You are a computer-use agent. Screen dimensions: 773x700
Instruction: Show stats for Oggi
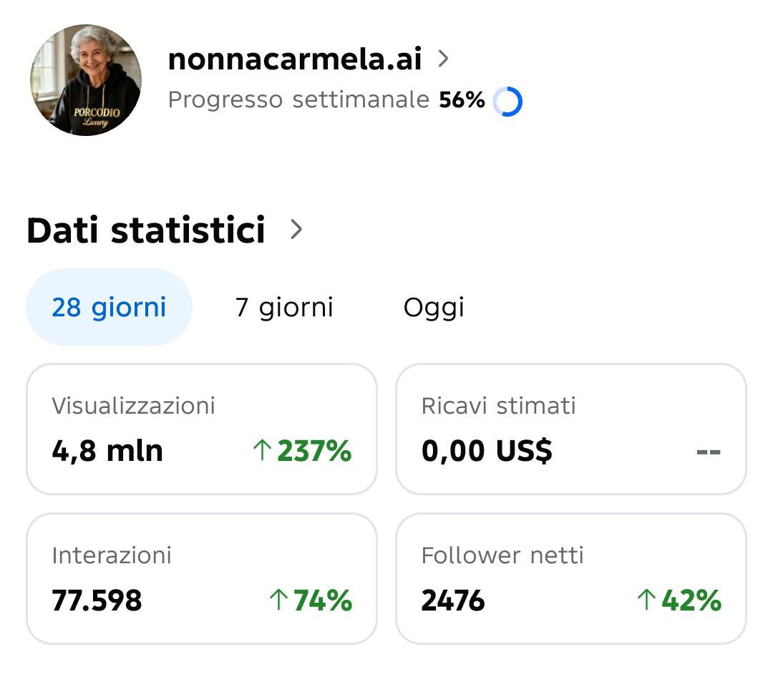[x=434, y=308]
